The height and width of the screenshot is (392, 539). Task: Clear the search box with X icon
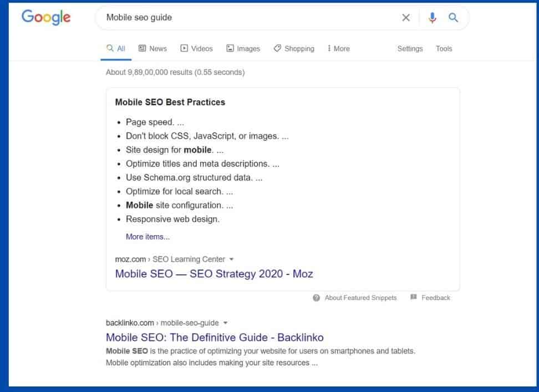(x=406, y=18)
